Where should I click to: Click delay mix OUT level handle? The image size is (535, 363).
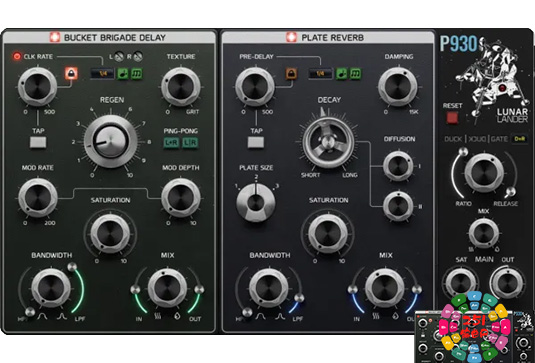pos(199,290)
